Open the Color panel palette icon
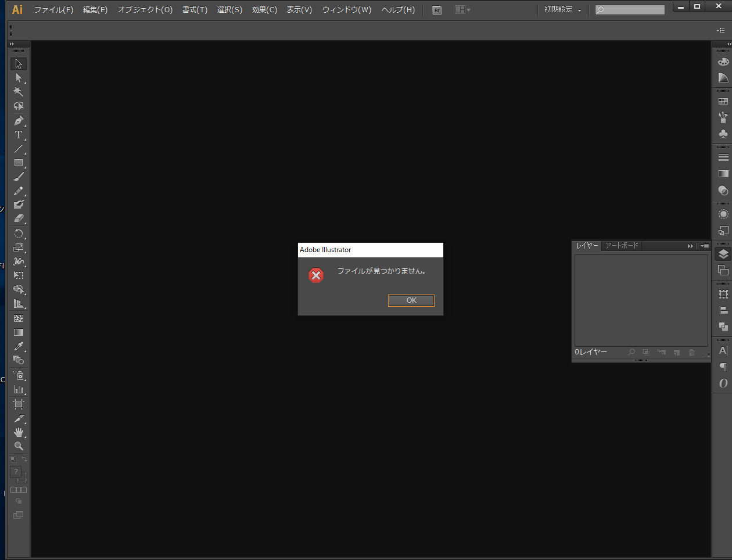 (723, 62)
